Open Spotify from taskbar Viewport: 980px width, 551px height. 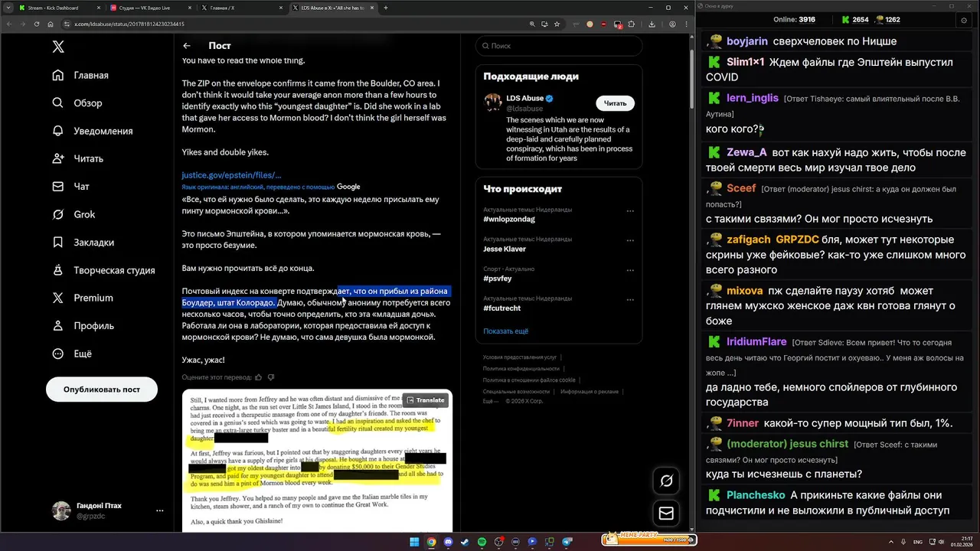tap(482, 542)
